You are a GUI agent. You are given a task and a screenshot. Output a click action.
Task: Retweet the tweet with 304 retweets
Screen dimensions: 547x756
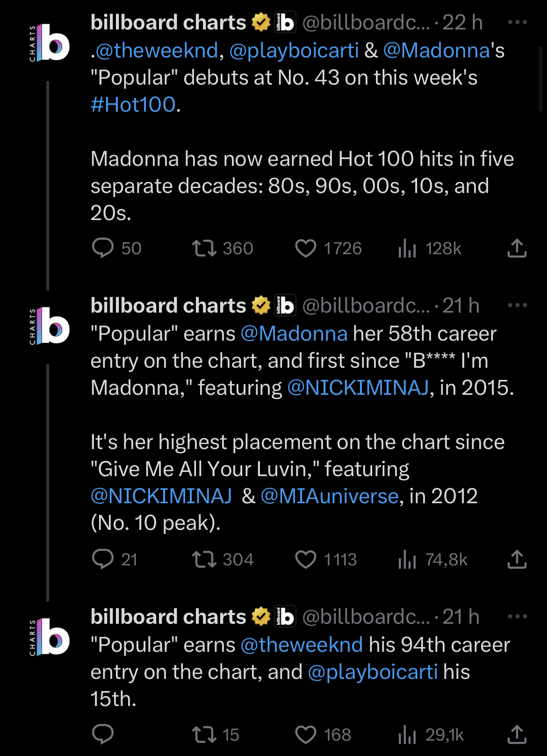coord(204,559)
